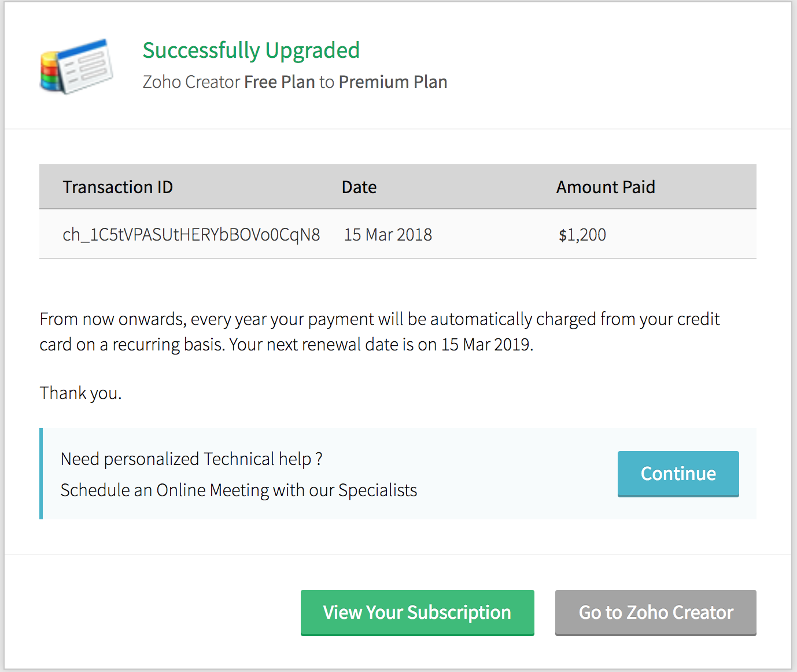Click the Date column header

point(359,187)
